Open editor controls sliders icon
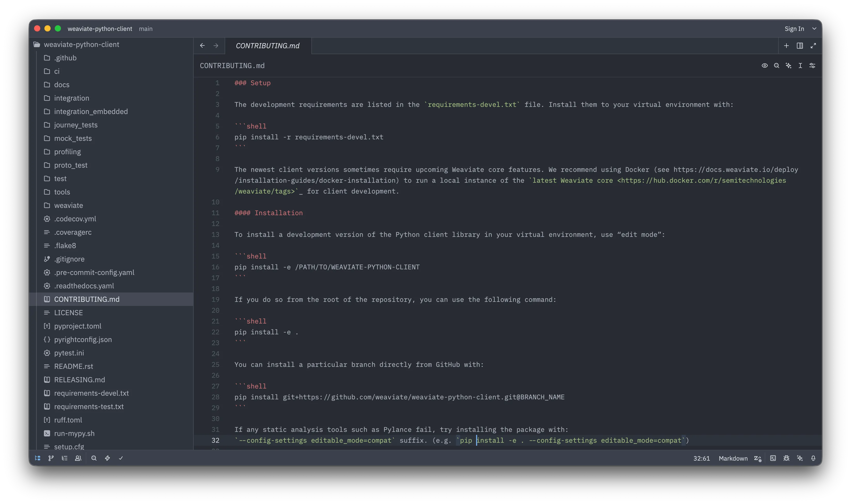 [812, 66]
